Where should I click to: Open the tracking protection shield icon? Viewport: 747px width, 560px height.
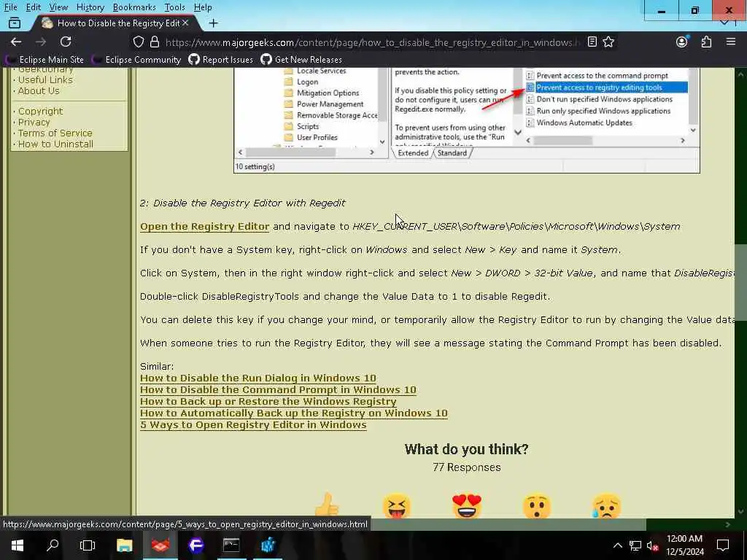[x=138, y=42]
